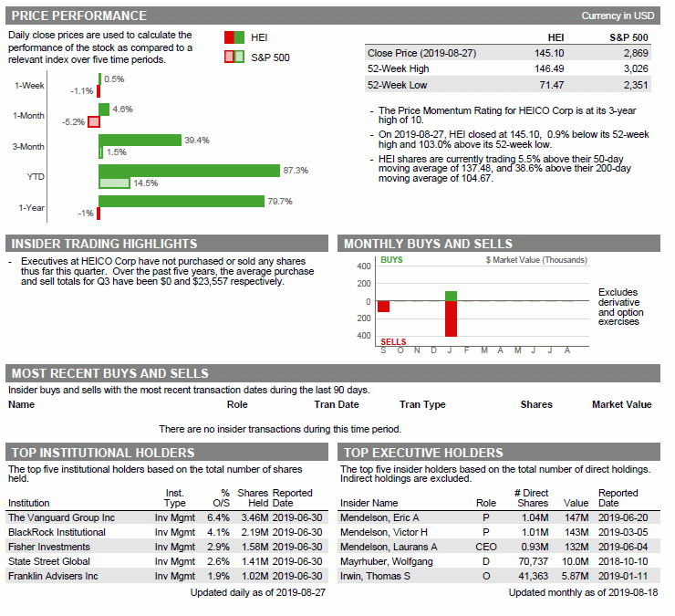Click the Updated daily as of 2019-08-27 note

(x=258, y=593)
